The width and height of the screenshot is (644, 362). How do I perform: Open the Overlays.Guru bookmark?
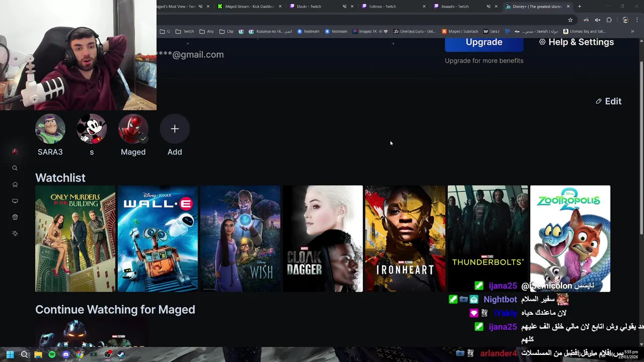click(415, 31)
